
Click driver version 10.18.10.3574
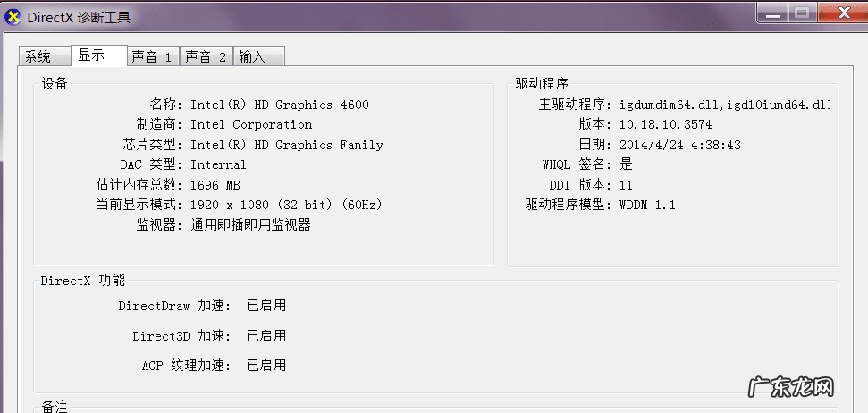(665, 124)
